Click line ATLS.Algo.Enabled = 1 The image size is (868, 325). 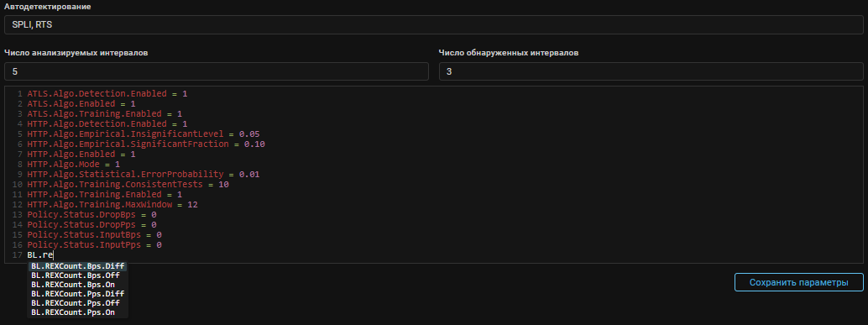(81, 103)
